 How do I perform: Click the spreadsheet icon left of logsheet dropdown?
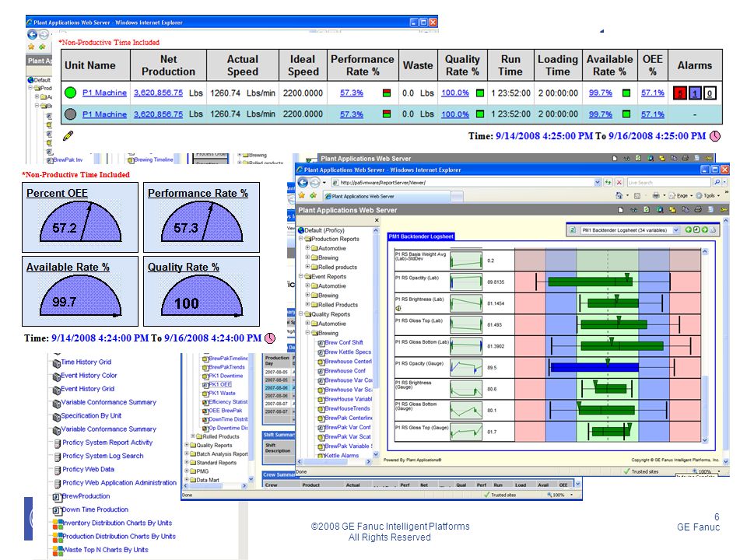click(x=573, y=230)
